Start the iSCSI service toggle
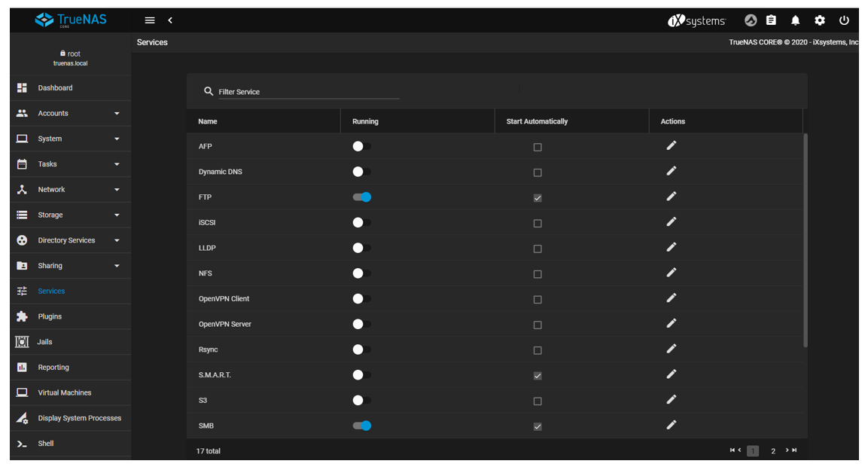Image resolution: width=868 pixels, height=470 pixels. 361,222
